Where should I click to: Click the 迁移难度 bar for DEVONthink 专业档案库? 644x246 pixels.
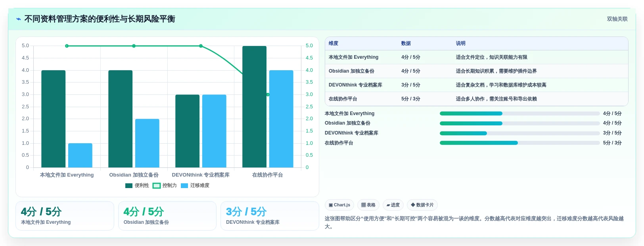214,131
